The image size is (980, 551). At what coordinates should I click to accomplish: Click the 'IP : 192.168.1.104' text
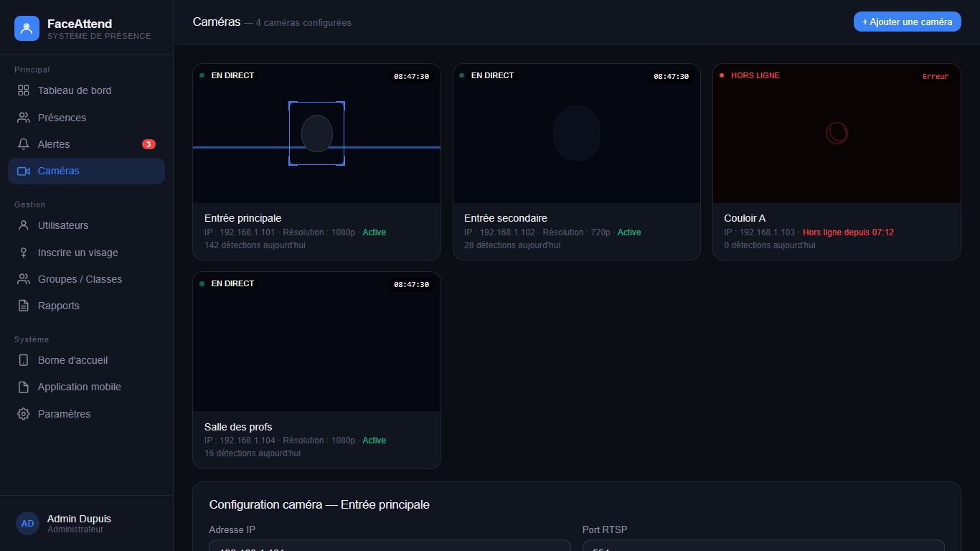click(240, 441)
